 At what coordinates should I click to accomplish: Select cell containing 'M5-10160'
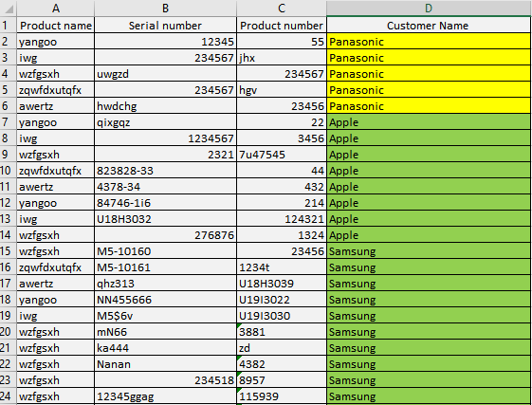165,251
